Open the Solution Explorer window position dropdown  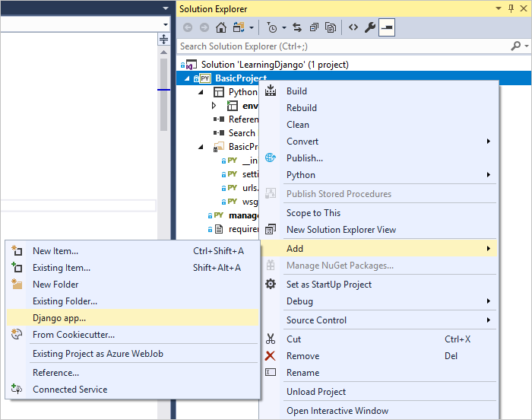click(499, 8)
